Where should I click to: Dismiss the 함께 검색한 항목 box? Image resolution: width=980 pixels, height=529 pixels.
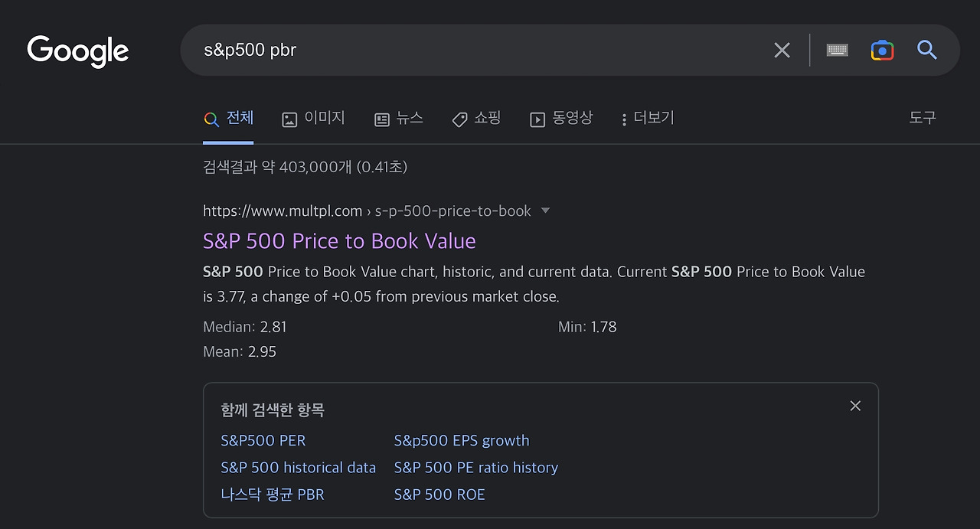tap(855, 406)
